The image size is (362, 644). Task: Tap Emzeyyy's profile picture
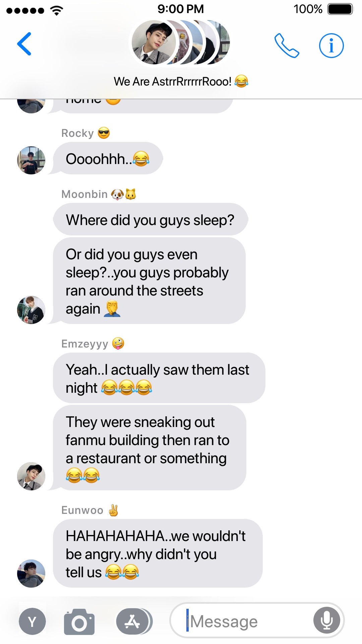(x=31, y=476)
